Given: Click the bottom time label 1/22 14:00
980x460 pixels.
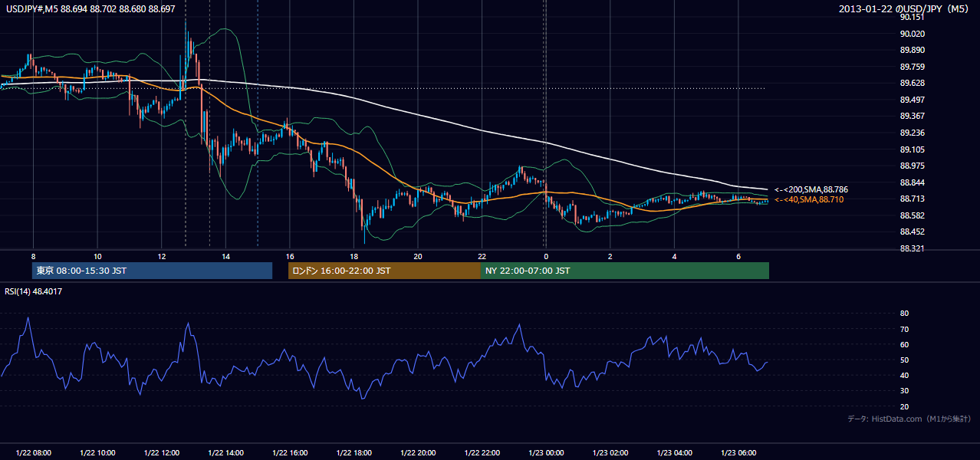Looking at the screenshot, I should click(225, 453).
